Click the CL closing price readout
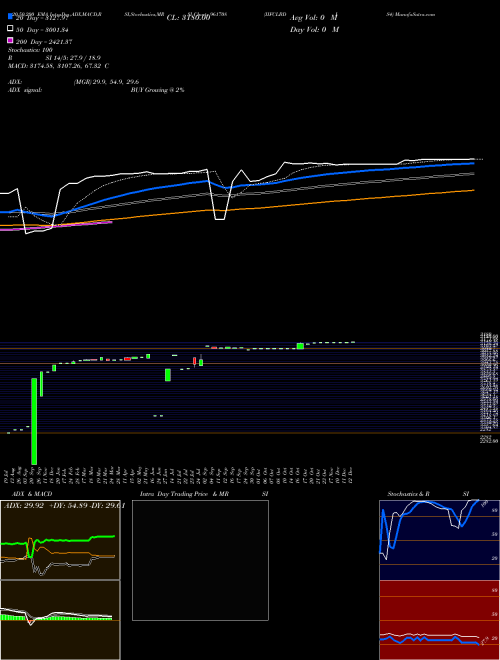This screenshot has width=500, height=660. pyautogui.click(x=189, y=18)
